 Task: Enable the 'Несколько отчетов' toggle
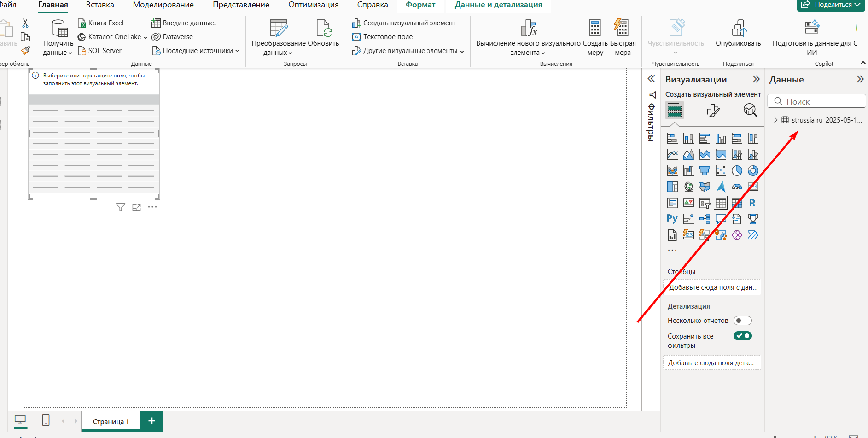(x=742, y=321)
